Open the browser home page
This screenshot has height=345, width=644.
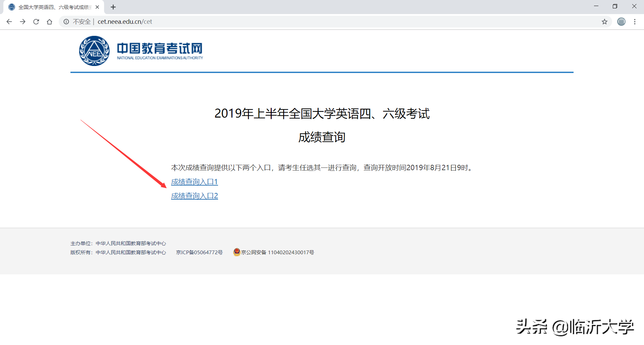tap(49, 21)
